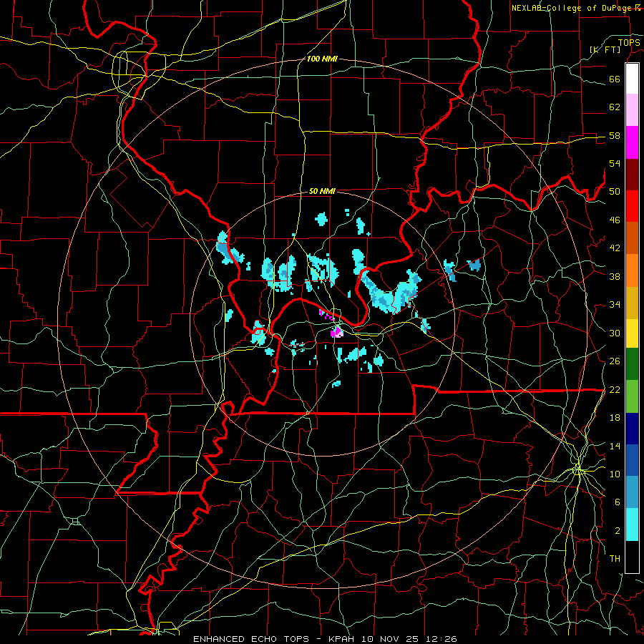The image size is (644, 644).
Task: Click the '[K FT]' units label
Action: [605, 49]
